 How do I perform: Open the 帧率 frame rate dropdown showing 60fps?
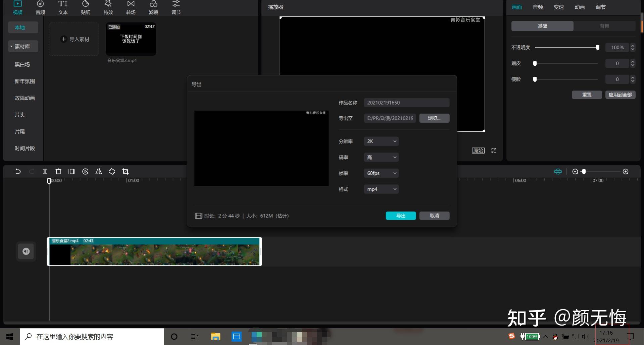pyautogui.click(x=381, y=173)
